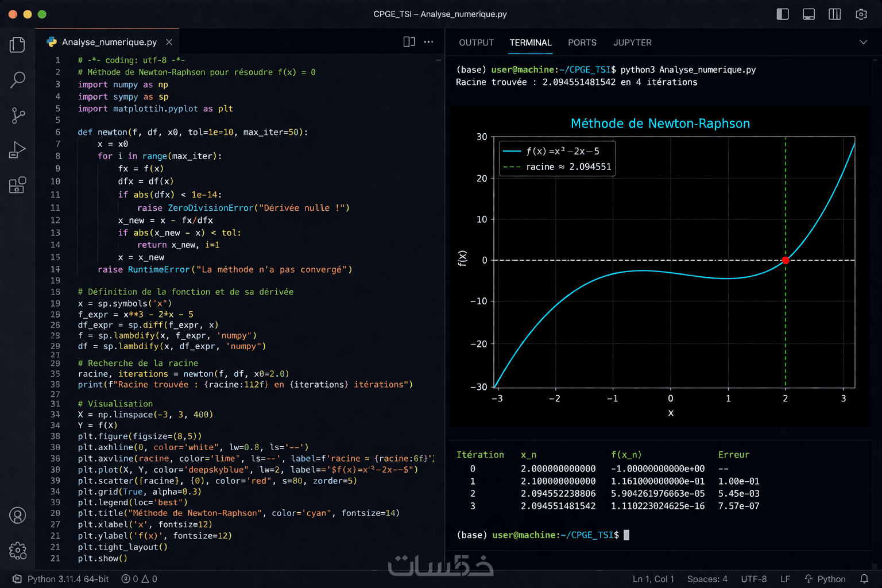Click Erreur value 7.57e-07
This screenshot has height=588, width=882.
[739, 506]
